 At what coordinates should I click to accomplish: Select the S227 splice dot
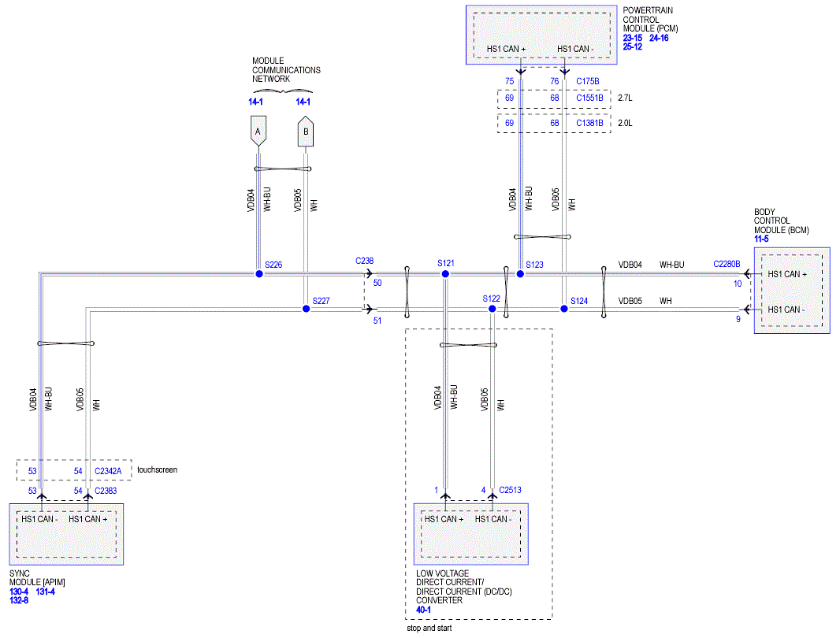pos(306,309)
